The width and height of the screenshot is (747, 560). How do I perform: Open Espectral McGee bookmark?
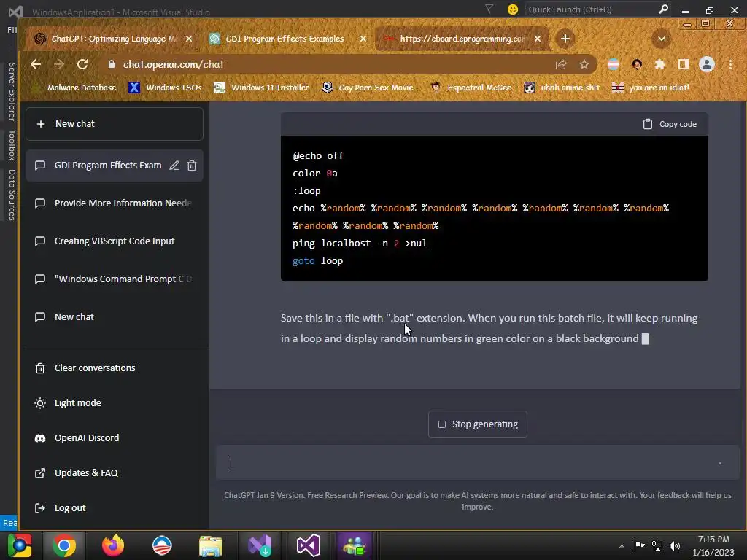click(x=471, y=87)
